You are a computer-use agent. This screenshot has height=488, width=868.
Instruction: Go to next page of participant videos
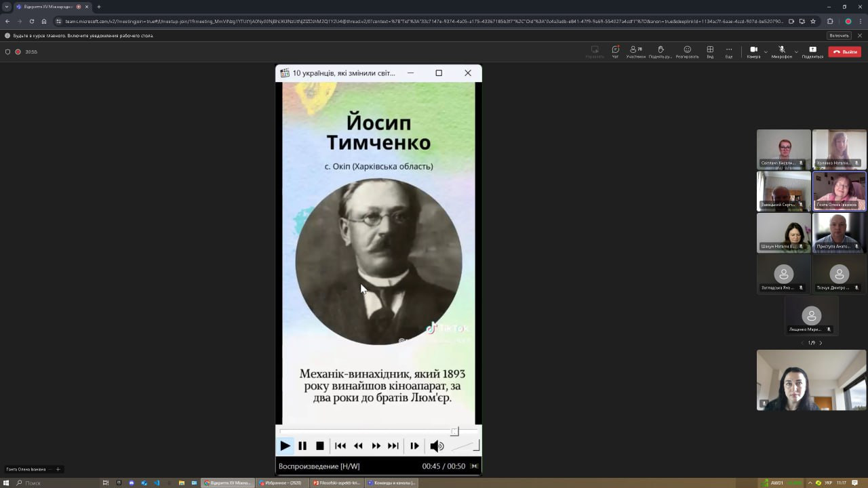821,343
